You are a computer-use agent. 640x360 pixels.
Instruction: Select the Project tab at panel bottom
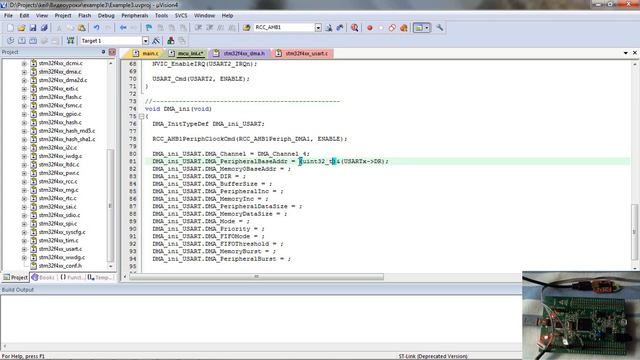(16, 278)
